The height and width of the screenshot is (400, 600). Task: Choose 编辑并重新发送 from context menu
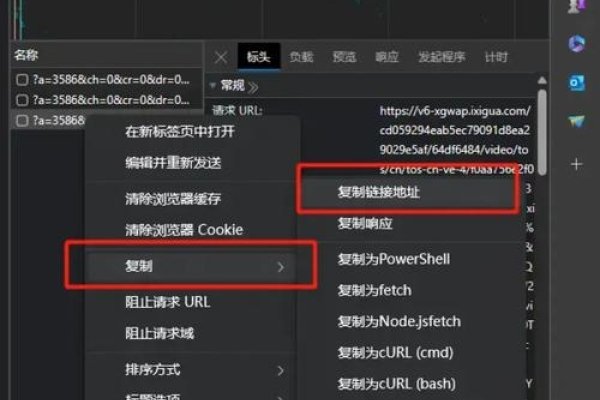(x=191, y=163)
